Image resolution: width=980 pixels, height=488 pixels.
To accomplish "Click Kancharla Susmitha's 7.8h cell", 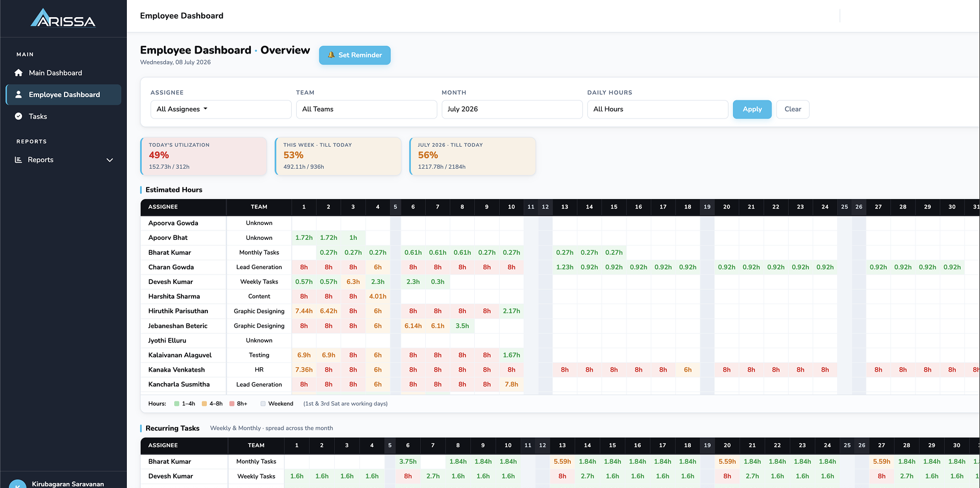I will click(x=511, y=384).
